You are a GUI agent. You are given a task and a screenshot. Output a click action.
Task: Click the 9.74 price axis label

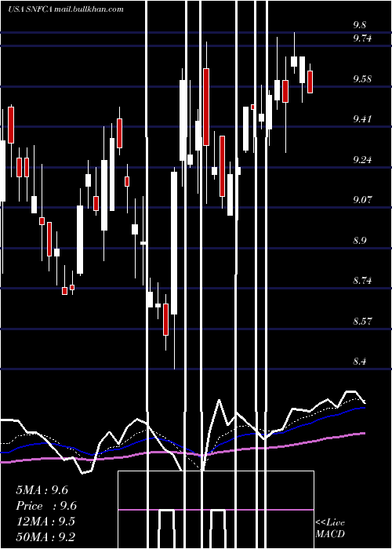tap(362, 38)
